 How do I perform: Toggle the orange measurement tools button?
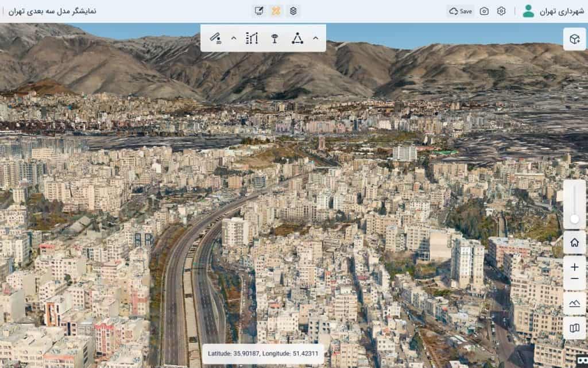click(276, 11)
